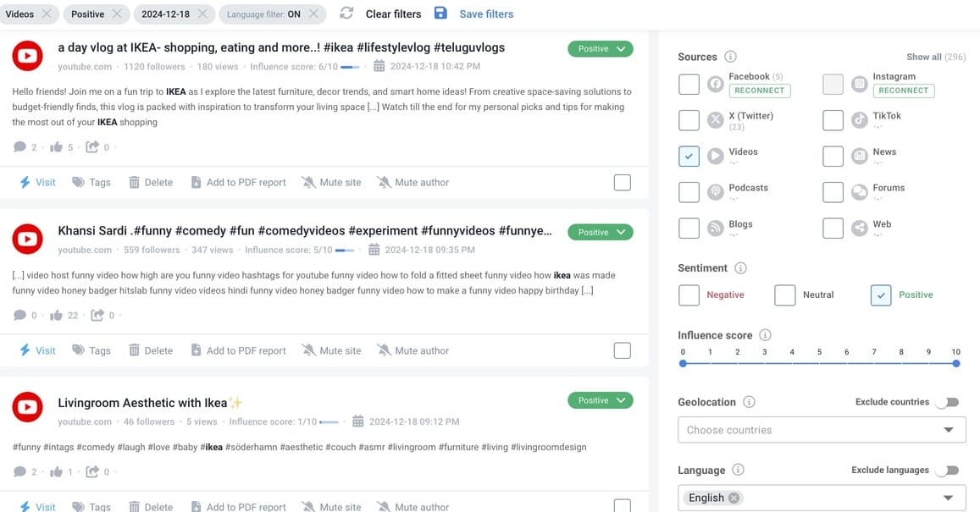Click Show all sources link
This screenshot has height=512, width=980.
(923, 57)
